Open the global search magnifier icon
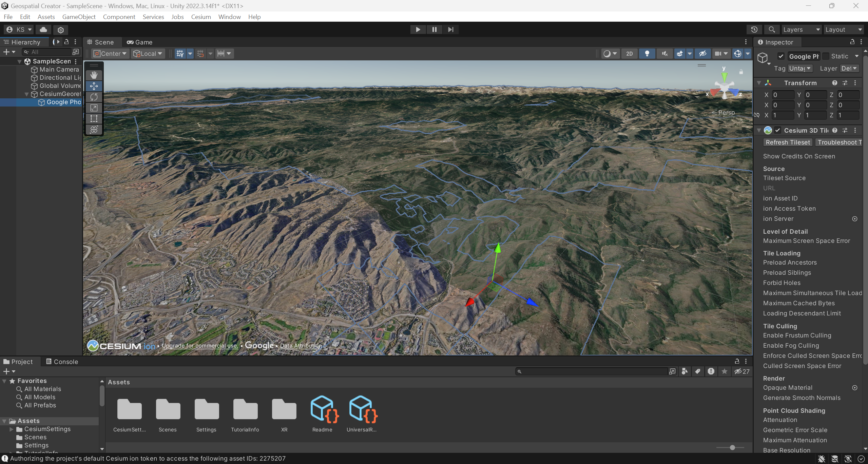Screen dimensions: 868x464 click(x=772, y=30)
